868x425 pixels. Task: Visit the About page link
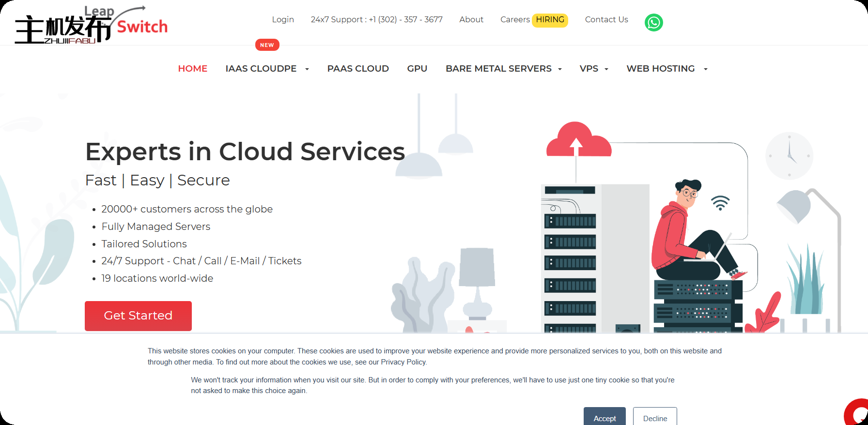471,19
